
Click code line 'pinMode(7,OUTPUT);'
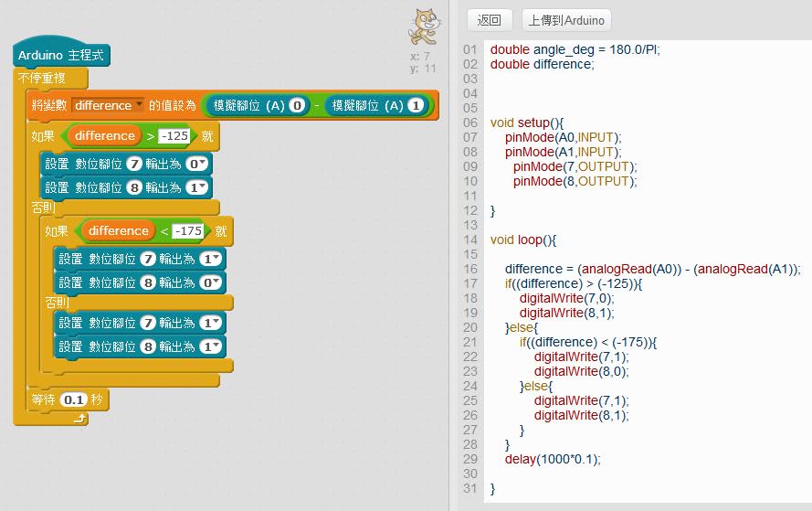[x=575, y=166]
